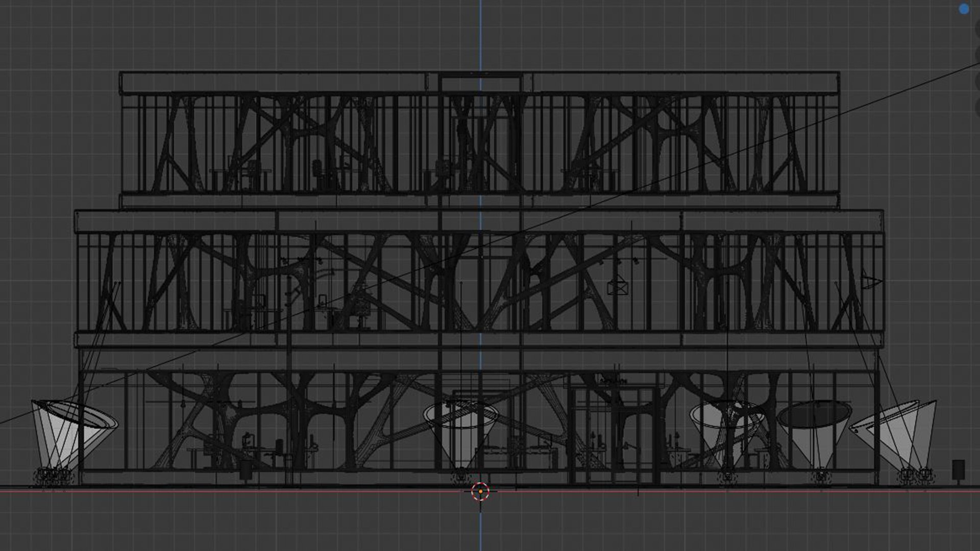Image resolution: width=980 pixels, height=551 pixels.
Task: Select the cone with the dark top
Action: coord(814,434)
